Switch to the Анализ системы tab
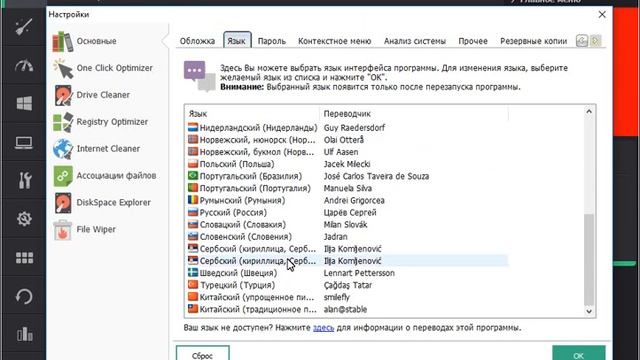The image size is (640, 360). click(415, 41)
